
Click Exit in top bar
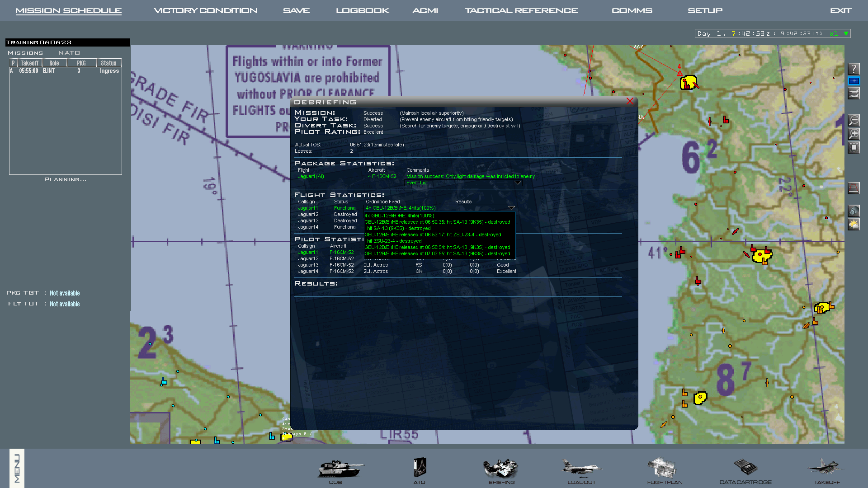tap(840, 10)
